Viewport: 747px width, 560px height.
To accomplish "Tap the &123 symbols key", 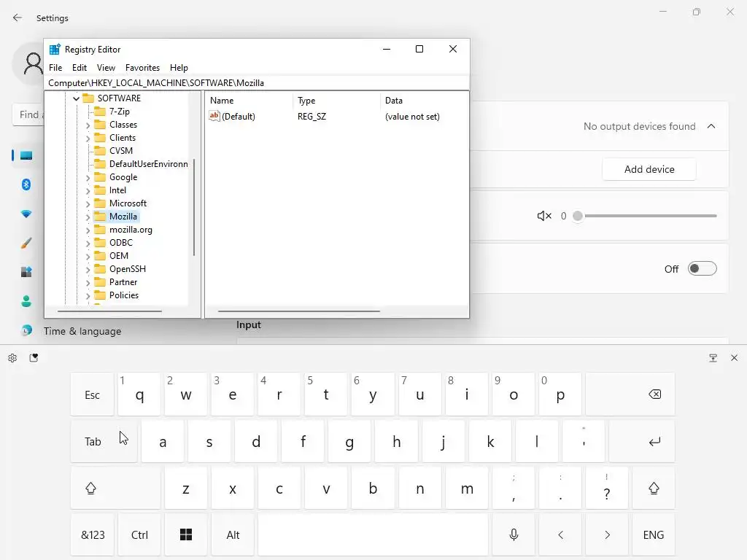I will click(x=93, y=534).
